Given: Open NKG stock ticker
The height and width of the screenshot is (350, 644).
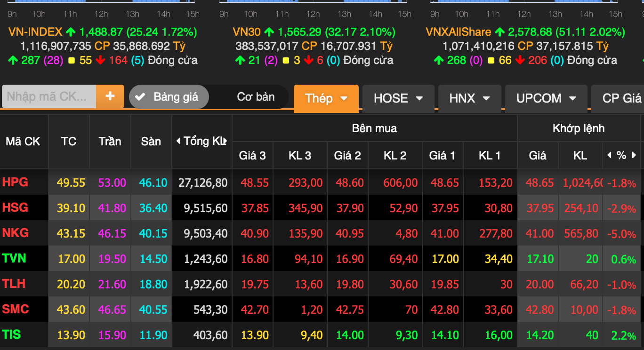Looking at the screenshot, I should (15, 233).
